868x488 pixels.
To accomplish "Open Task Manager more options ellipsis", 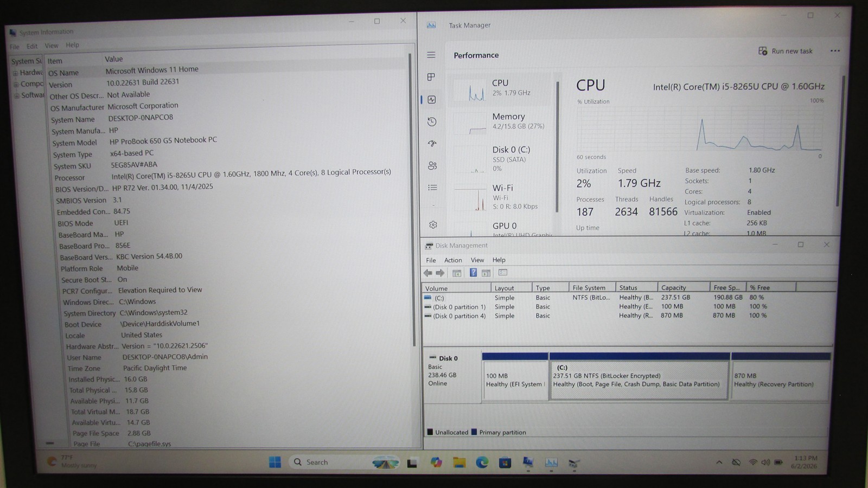I will pyautogui.click(x=835, y=50).
